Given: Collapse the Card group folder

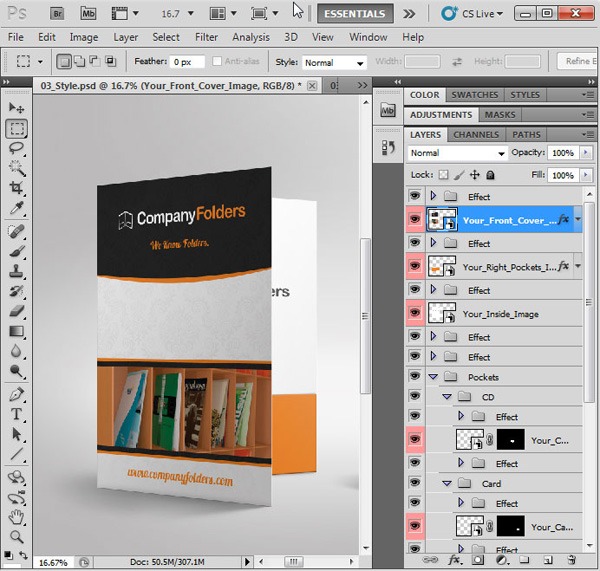Looking at the screenshot, I should pyautogui.click(x=447, y=483).
